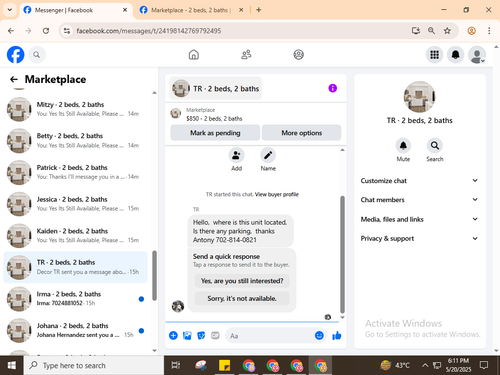
Task: Send quick reply Sorry, it's not available.
Action: click(x=242, y=298)
